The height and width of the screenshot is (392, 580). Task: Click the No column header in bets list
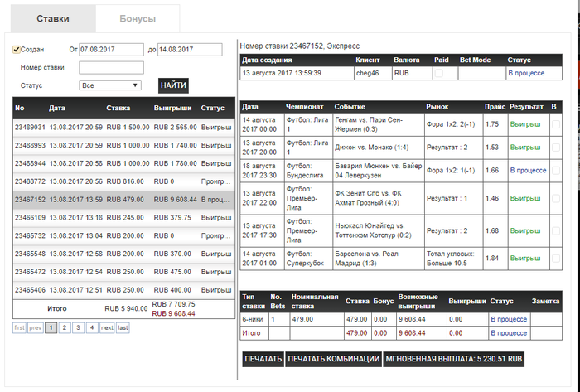[x=20, y=109]
